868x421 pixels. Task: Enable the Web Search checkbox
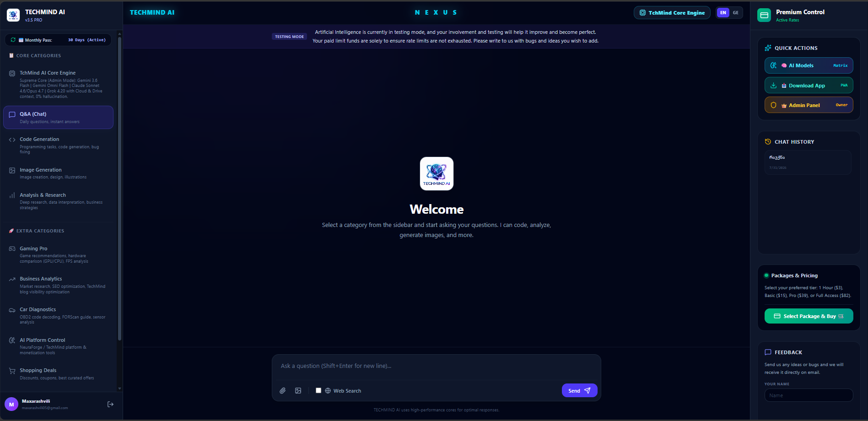pos(318,390)
